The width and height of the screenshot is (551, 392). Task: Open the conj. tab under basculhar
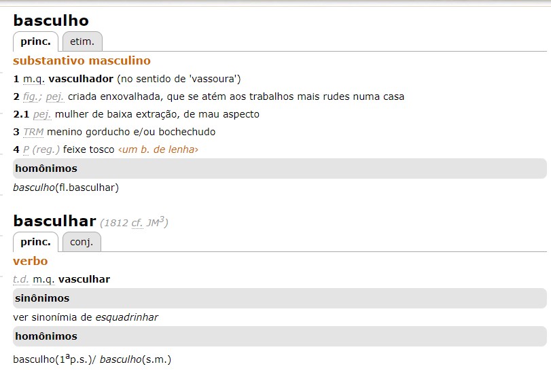(x=81, y=241)
